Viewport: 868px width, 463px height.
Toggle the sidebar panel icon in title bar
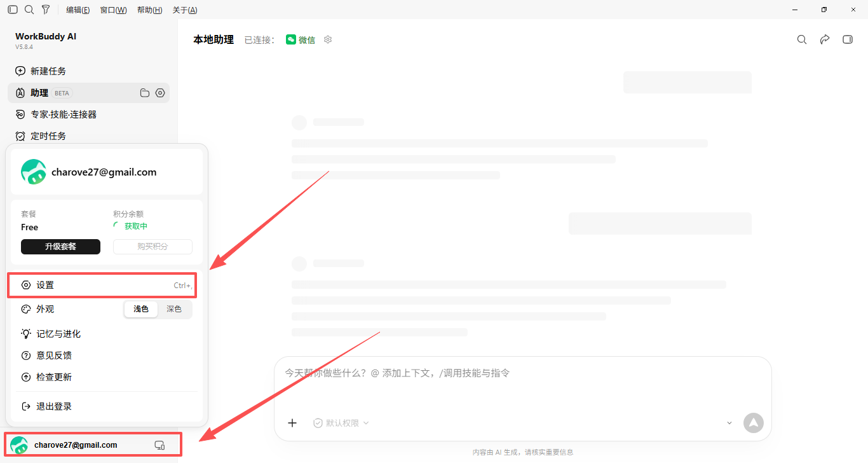point(13,10)
